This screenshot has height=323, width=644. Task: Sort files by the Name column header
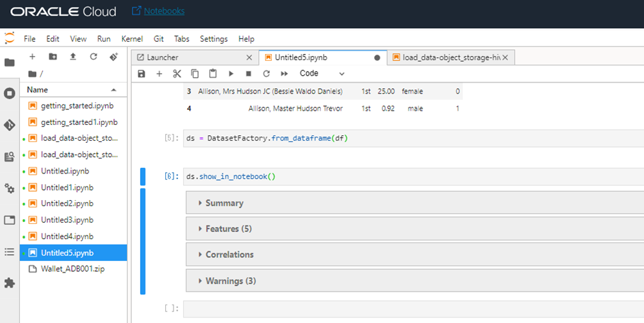click(73, 89)
